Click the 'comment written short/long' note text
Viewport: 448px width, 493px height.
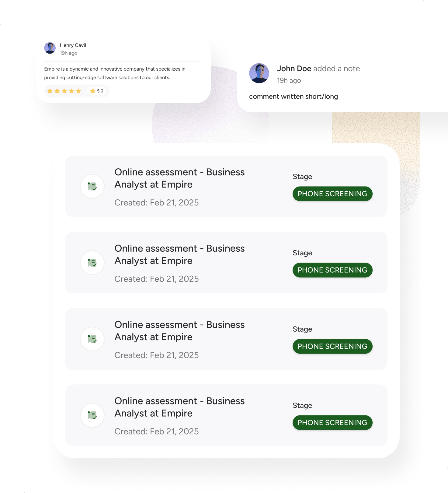(293, 96)
